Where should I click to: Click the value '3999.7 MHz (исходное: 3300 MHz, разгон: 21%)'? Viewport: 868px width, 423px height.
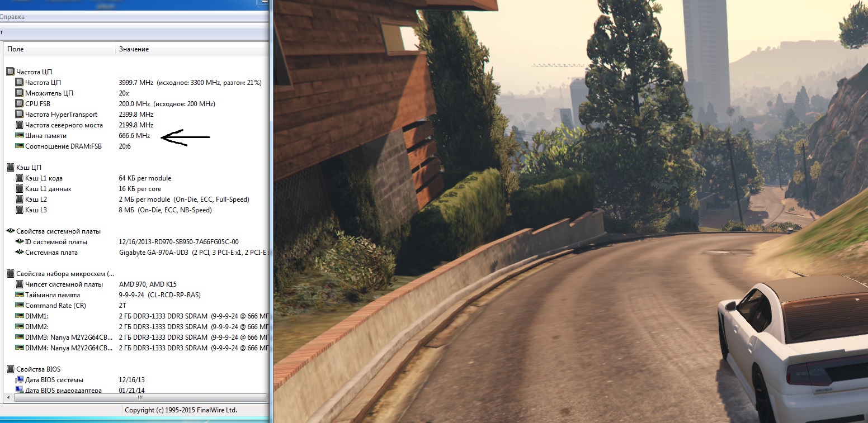tap(190, 83)
